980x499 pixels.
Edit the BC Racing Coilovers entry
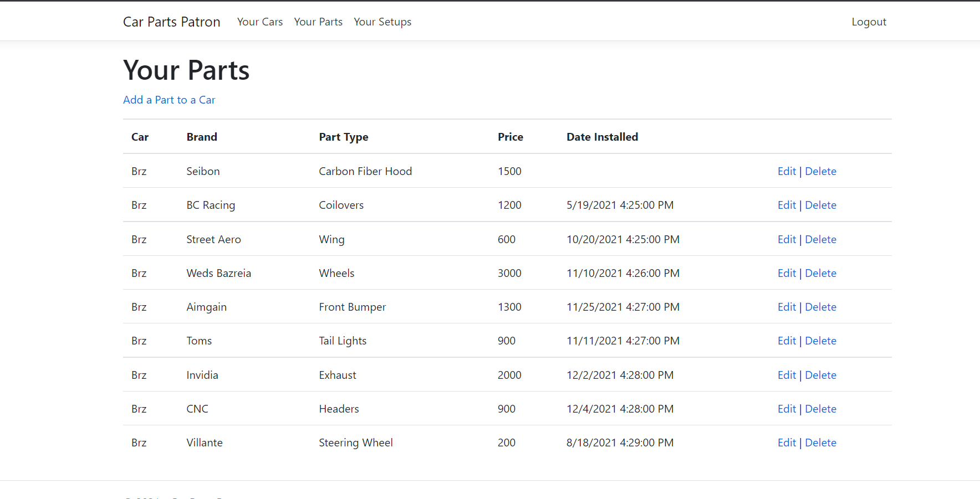[x=786, y=205]
